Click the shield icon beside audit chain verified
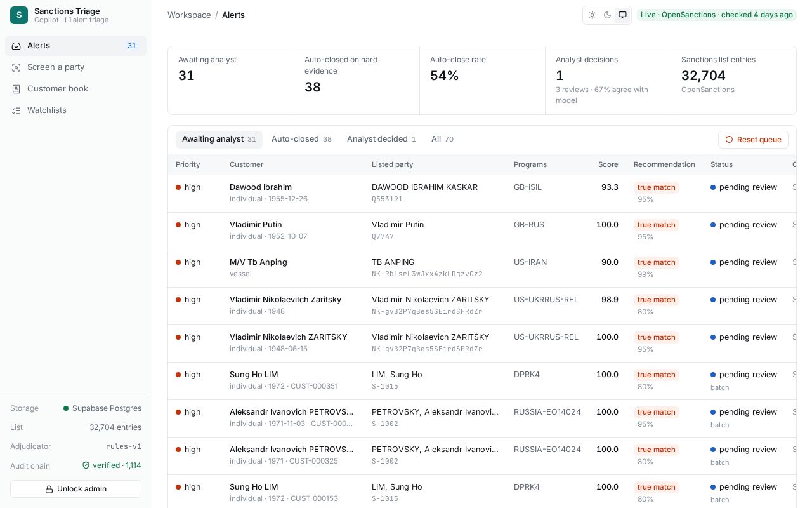The image size is (812, 508). click(x=86, y=465)
